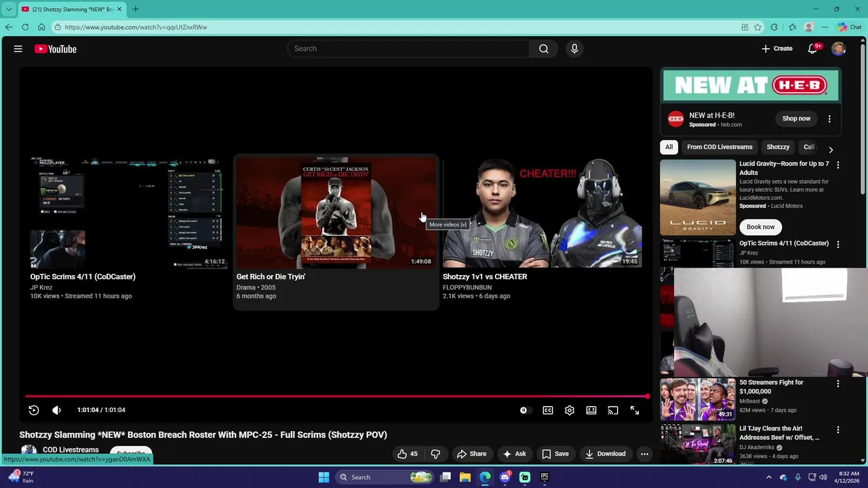Screen dimensions: 868x488
Task: Open Edge extensions puzzle icon
Action: [x=774, y=27]
